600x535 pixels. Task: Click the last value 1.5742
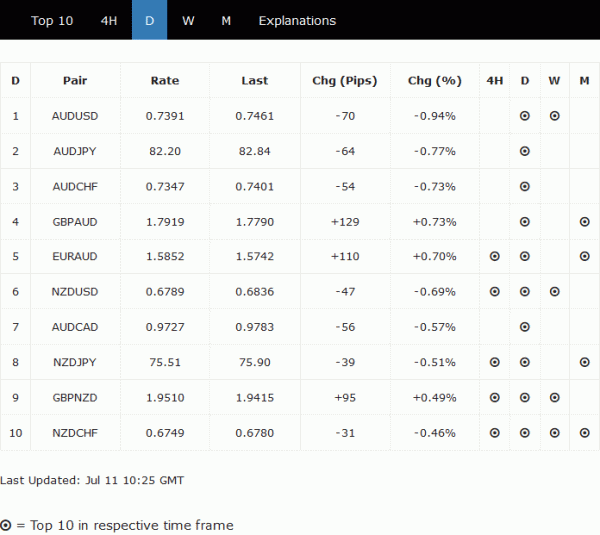pos(255,256)
